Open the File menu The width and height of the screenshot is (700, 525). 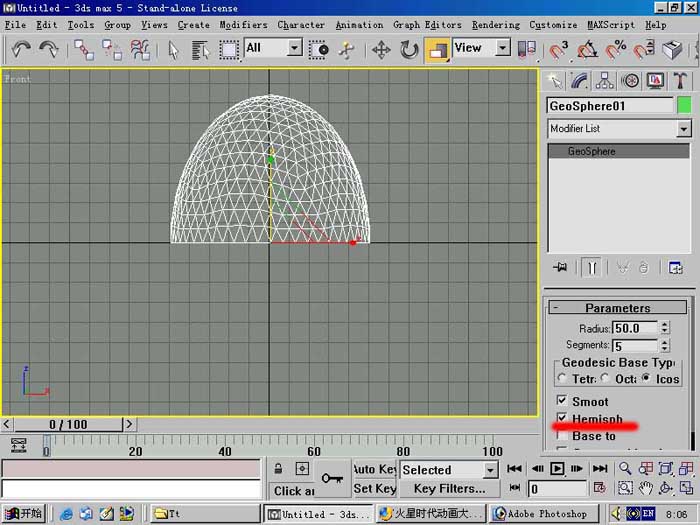point(15,25)
